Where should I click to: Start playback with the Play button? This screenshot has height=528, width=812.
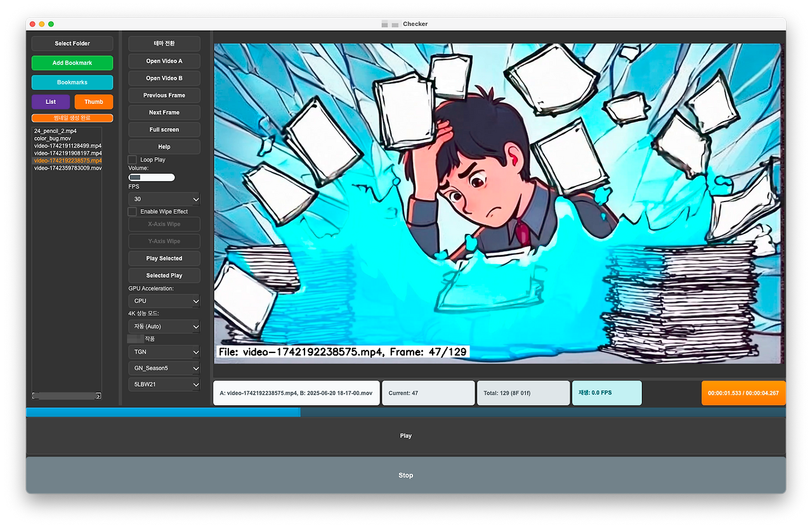tap(406, 436)
